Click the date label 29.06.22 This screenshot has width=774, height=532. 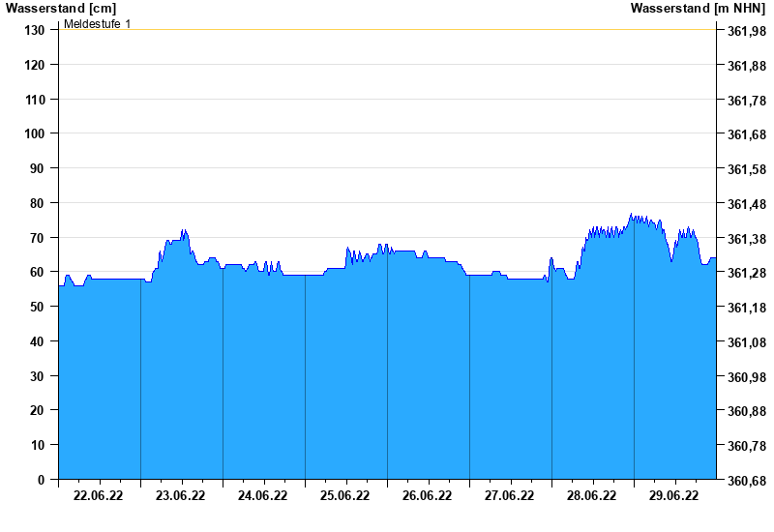point(673,495)
